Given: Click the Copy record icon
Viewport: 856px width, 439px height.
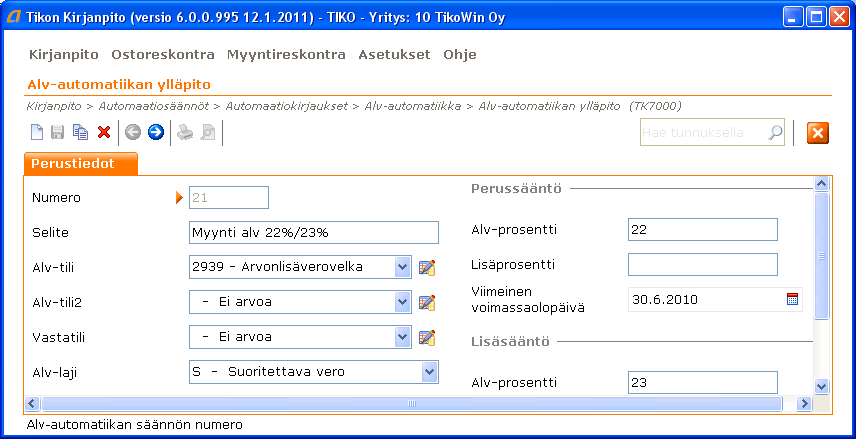Looking at the screenshot, I should click(x=80, y=132).
